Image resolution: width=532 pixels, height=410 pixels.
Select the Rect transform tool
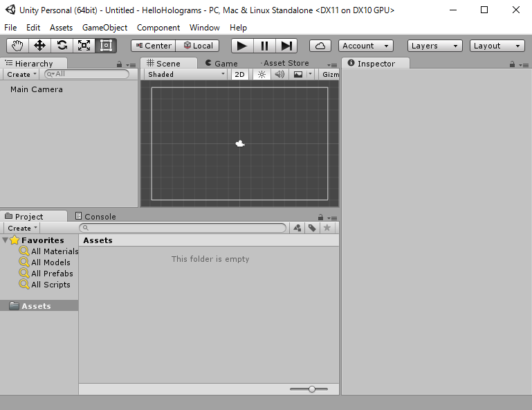point(106,46)
